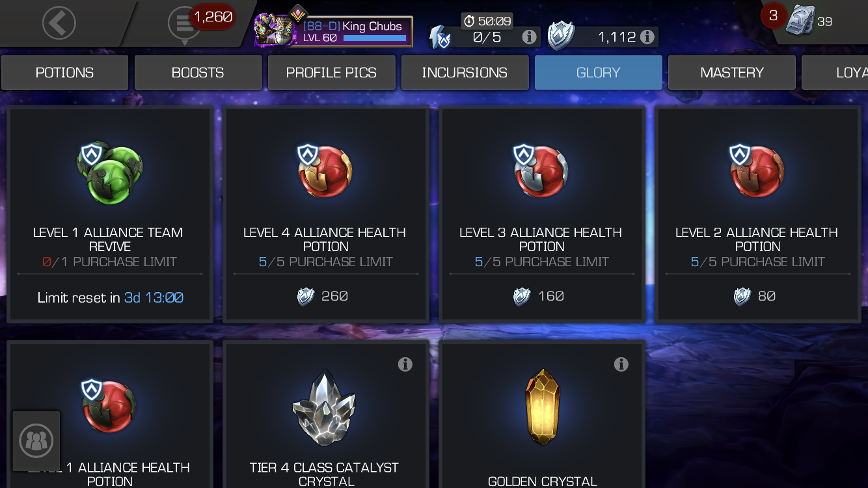Open King Chubs player profile

[x=334, y=32]
